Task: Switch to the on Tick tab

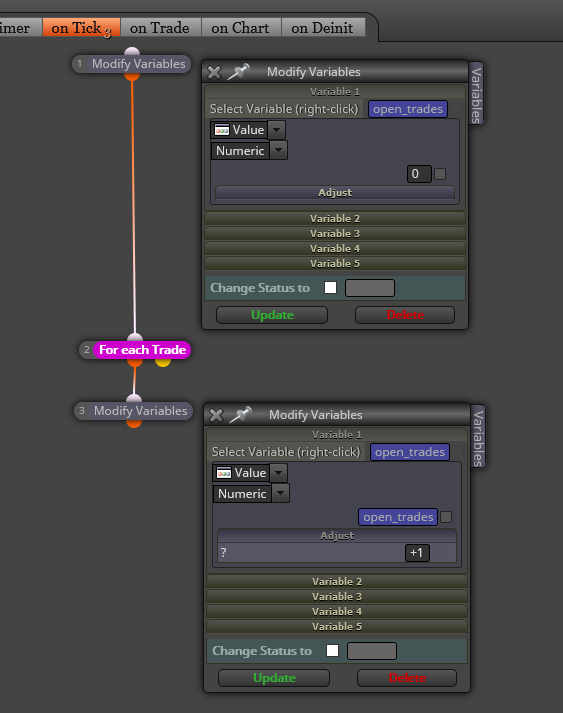Action: coord(81,28)
